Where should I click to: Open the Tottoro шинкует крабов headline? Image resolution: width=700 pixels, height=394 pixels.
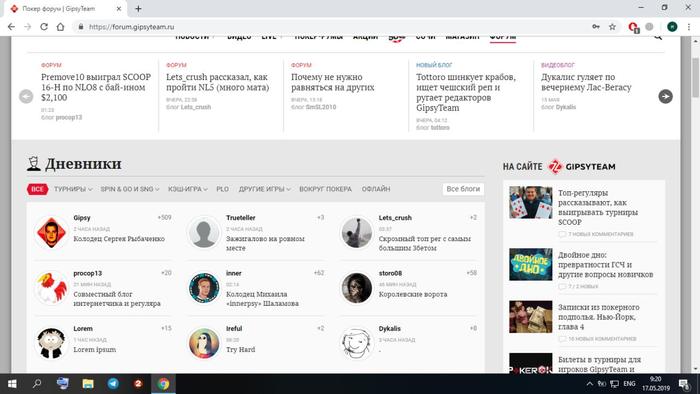coord(466,92)
